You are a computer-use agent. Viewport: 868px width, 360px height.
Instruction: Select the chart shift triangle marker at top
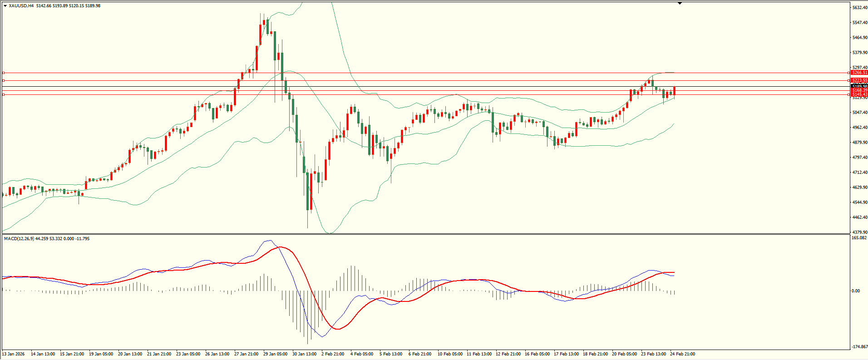(680, 3)
